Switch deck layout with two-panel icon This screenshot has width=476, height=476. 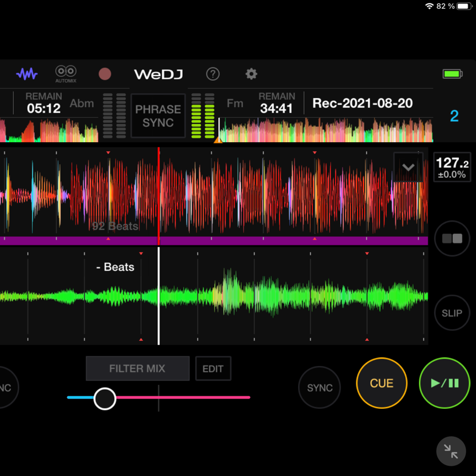pos(452,239)
